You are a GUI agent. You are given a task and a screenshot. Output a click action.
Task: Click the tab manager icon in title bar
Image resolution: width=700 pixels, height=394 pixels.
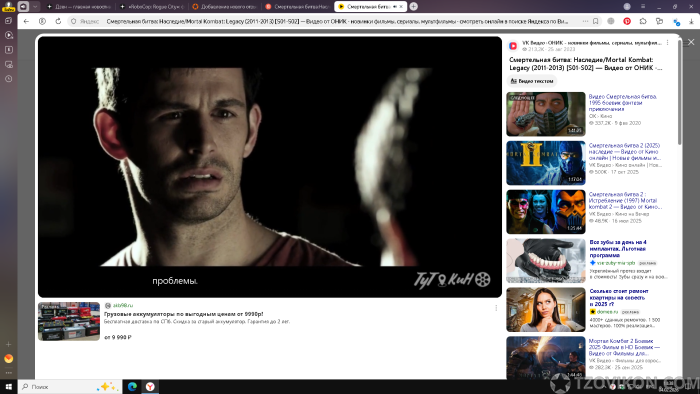click(23, 6)
